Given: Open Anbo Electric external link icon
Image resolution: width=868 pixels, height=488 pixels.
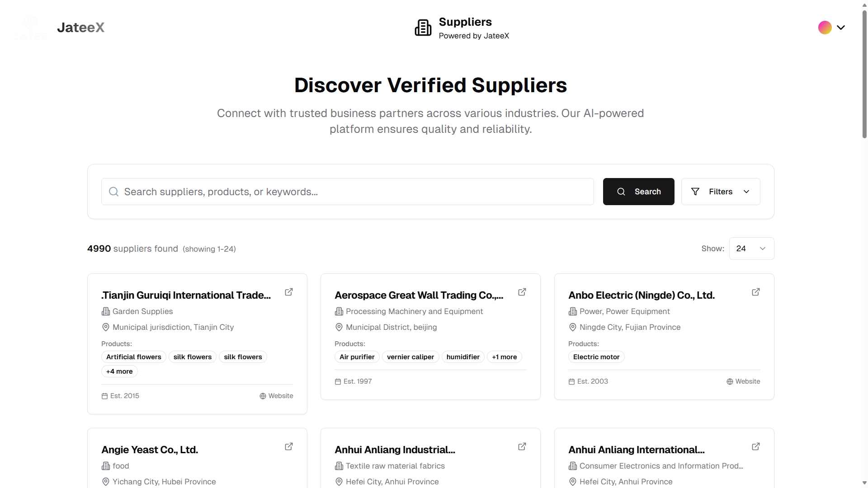Looking at the screenshot, I should [x=756, y=292].
